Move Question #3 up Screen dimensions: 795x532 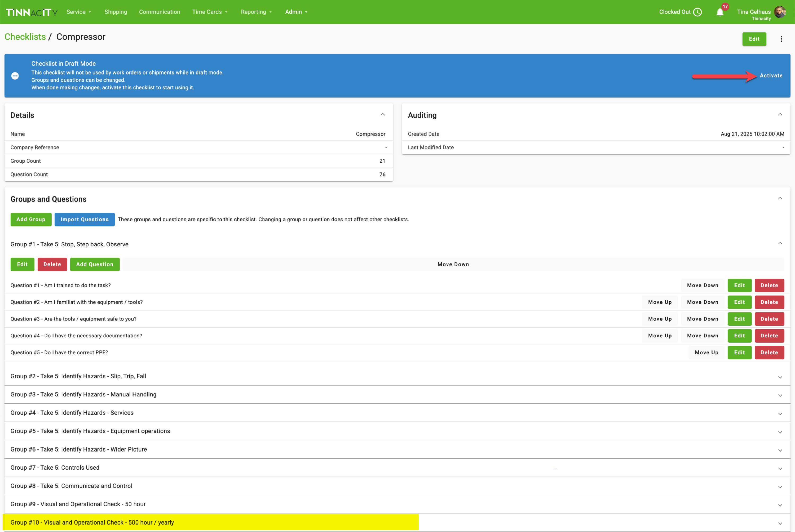[x=660, y=319]
